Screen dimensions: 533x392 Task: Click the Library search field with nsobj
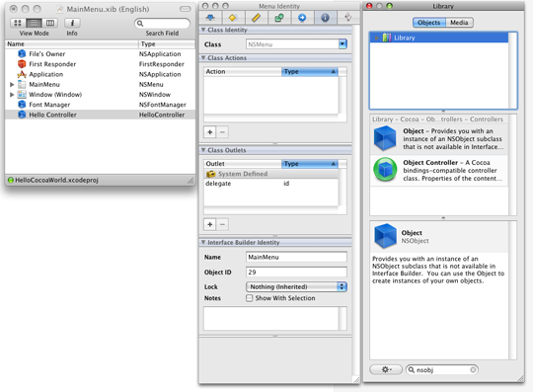click(441, 369)
